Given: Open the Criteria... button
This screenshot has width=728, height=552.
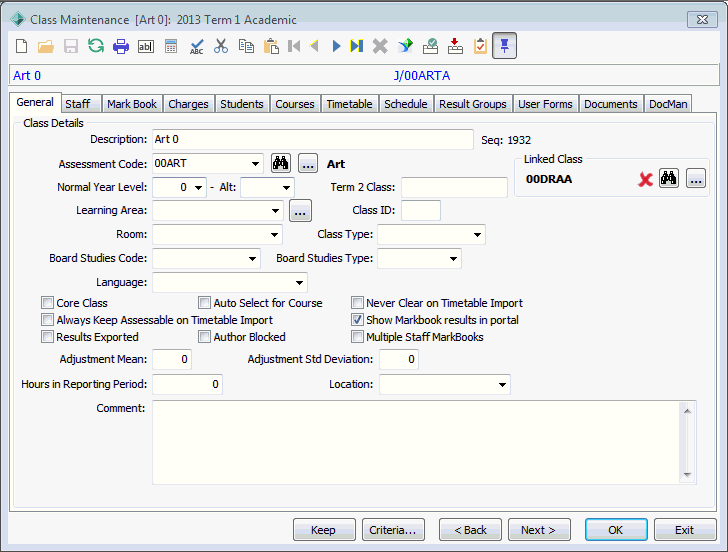Looking at the screenshot, I should [x=393, y=530].
